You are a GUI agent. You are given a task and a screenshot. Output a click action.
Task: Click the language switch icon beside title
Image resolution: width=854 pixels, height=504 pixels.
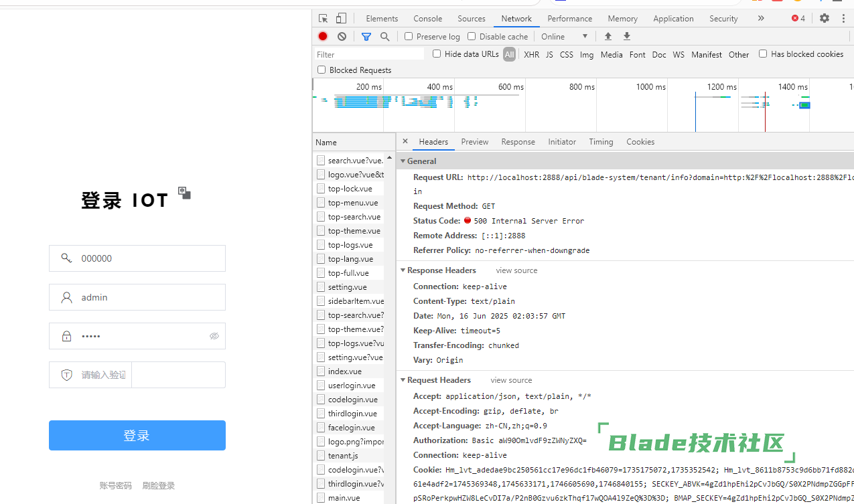click(x=185, y=193)
